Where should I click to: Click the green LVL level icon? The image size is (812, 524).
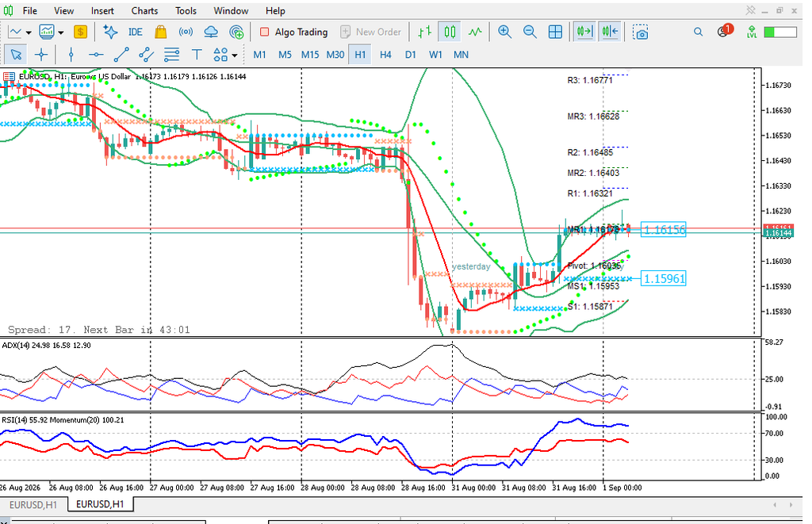[752, 32]
